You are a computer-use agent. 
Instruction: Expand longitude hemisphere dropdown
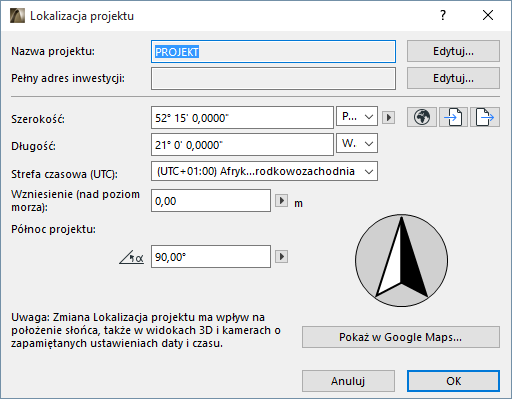357,143
